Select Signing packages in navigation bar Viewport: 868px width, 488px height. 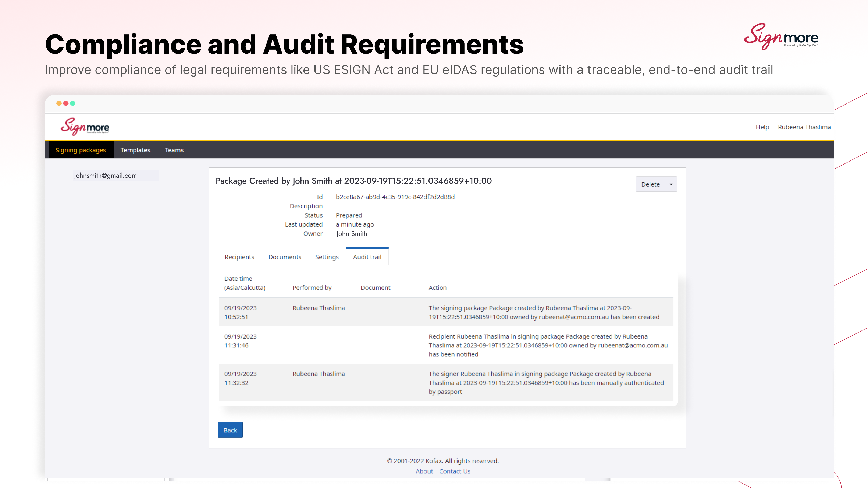pos(81,150)
